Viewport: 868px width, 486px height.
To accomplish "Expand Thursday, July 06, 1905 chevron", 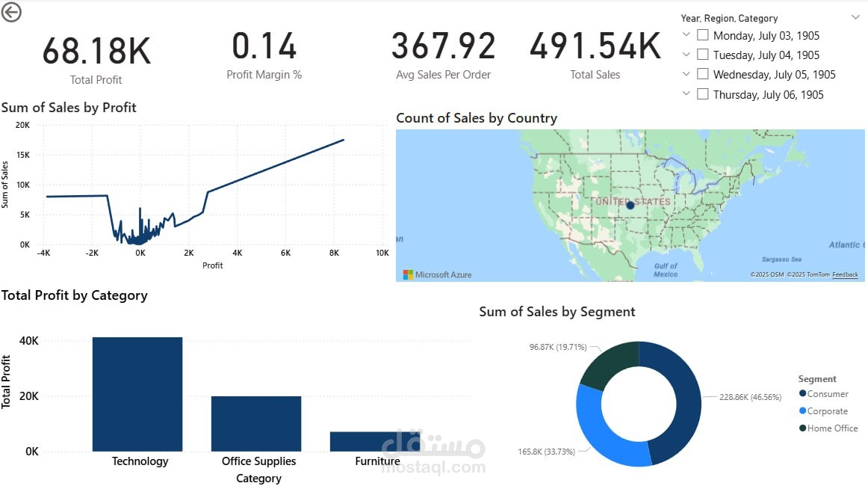I will click(x=686, y=93).
